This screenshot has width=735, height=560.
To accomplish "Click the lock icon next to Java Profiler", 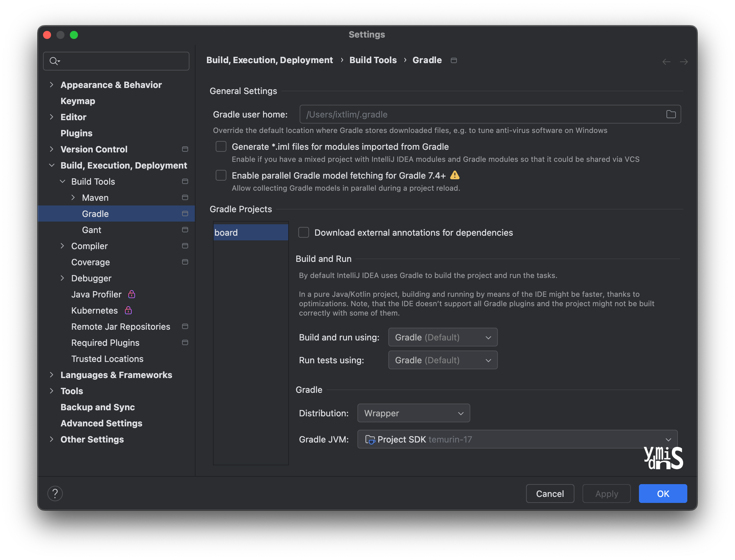I will (x=132, y=294).
